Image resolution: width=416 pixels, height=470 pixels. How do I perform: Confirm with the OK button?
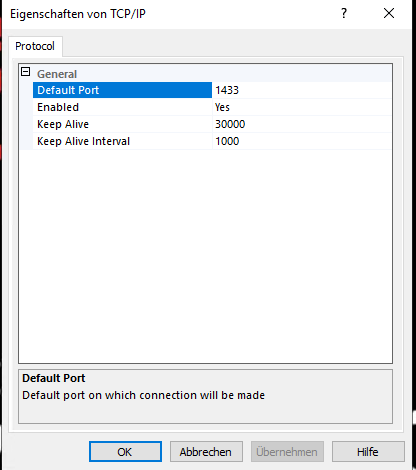(x=125, y=452)
